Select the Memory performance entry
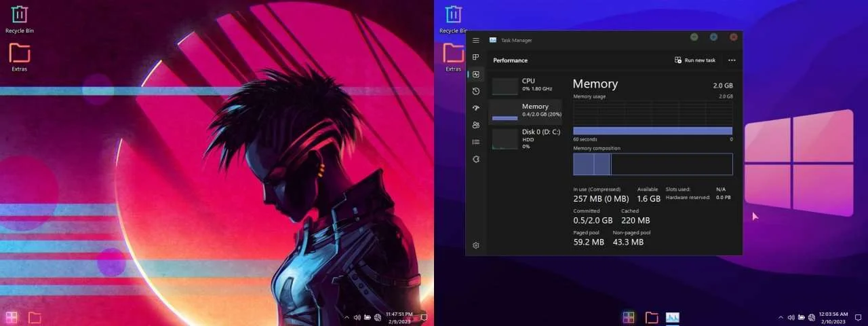The height and width of the screenshot is (326, 868). pyautogui.click(x=525, y=111)
